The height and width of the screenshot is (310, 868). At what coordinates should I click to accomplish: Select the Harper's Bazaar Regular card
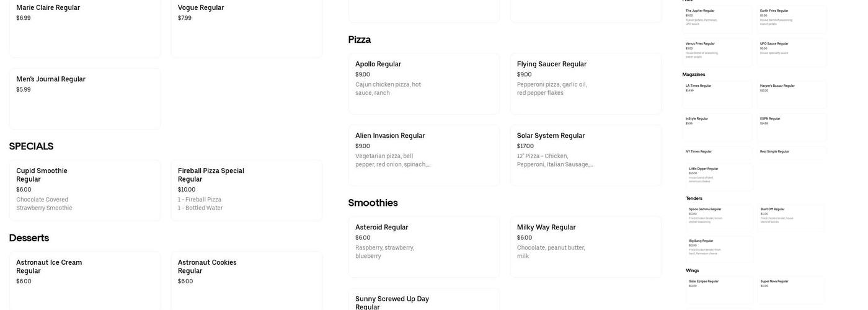[x=792, y=94]
